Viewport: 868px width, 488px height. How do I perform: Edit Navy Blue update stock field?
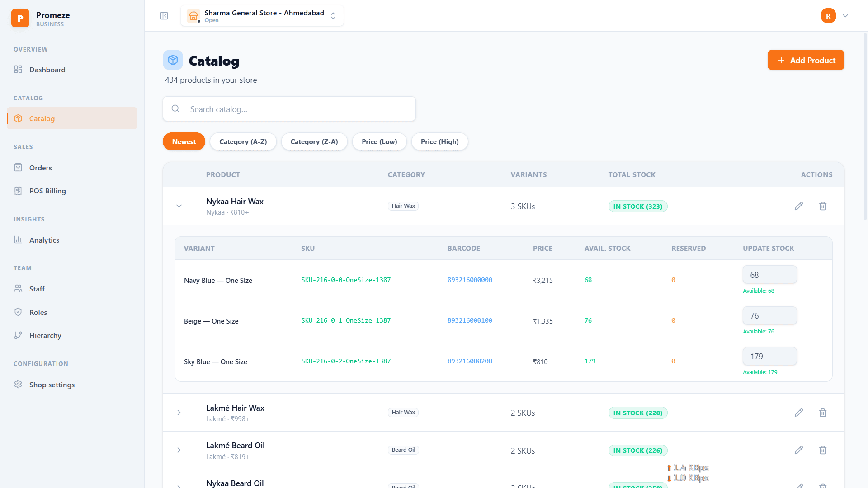coord(769,275)
